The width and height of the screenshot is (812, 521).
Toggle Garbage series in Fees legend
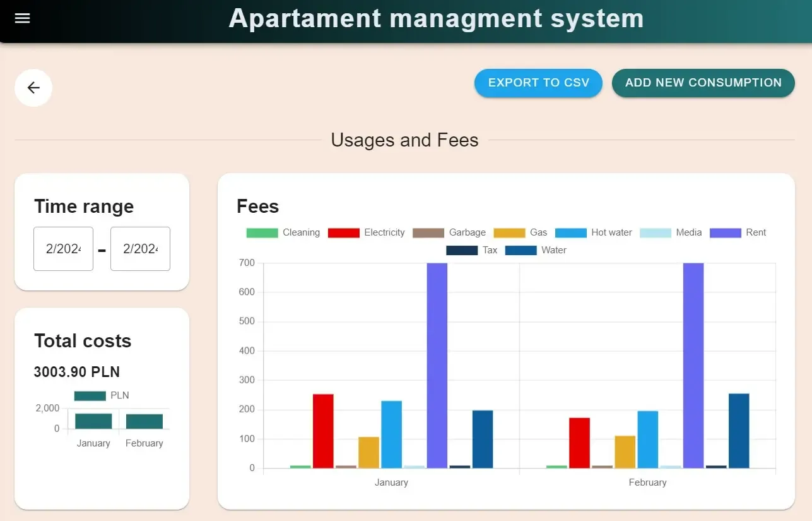[449, 232]
